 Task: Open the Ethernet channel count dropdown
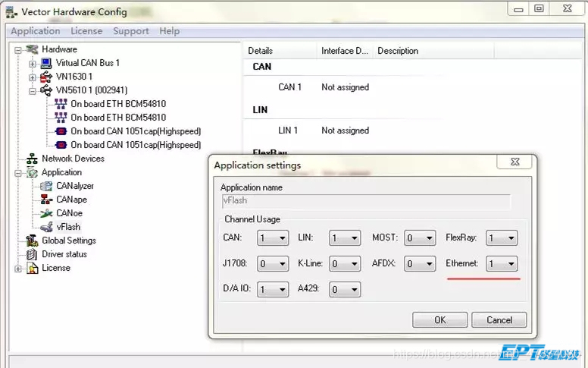click(502, 264)
